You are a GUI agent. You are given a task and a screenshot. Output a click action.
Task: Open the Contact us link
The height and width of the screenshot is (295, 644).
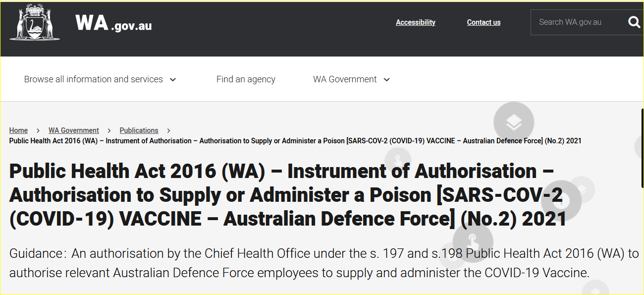483,22
